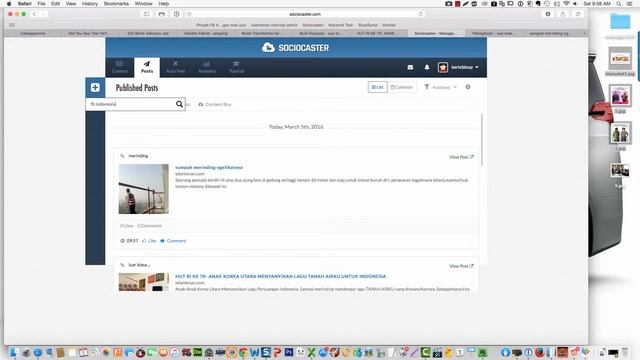Select the Content Box filter

(215, 104)
